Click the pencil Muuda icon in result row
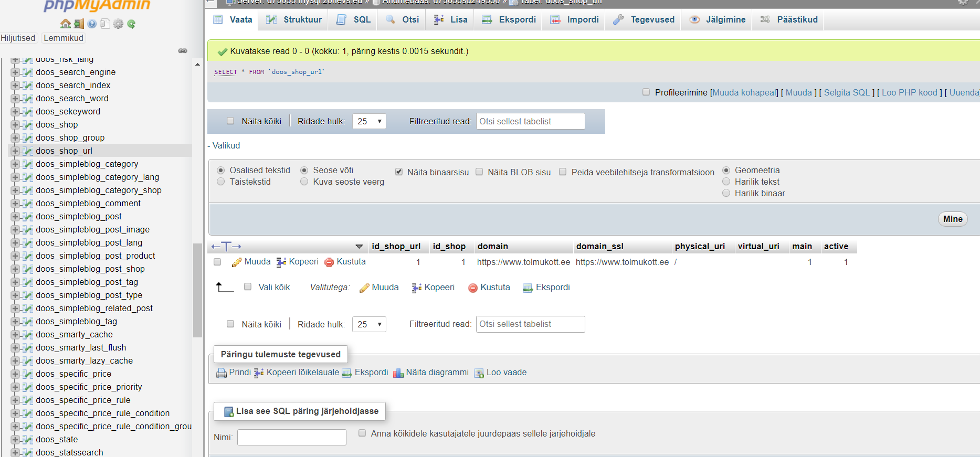This screenshot has width=980, height=457. point(237,262)
